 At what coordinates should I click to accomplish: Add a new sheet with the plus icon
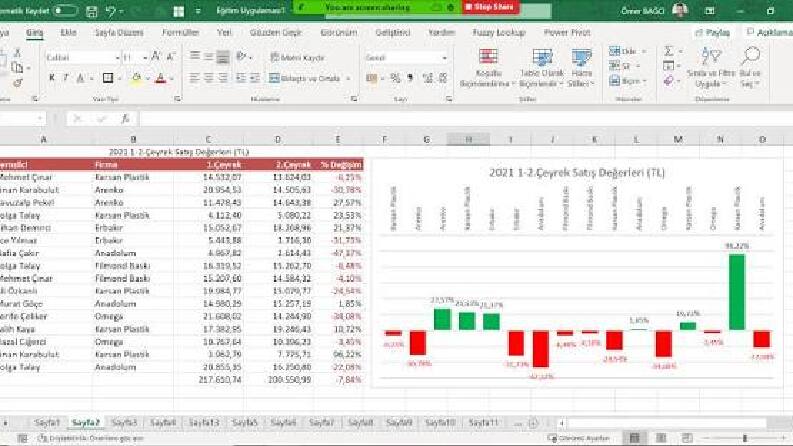pyautogui.click(x=533, y=423)
